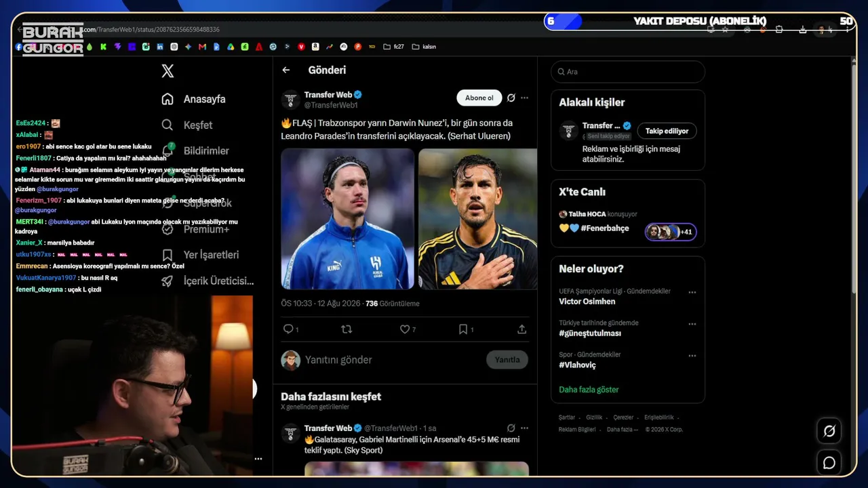Open more options on the Galatasaray post
This screenshot has height=488, width=868.
point(524,428)
